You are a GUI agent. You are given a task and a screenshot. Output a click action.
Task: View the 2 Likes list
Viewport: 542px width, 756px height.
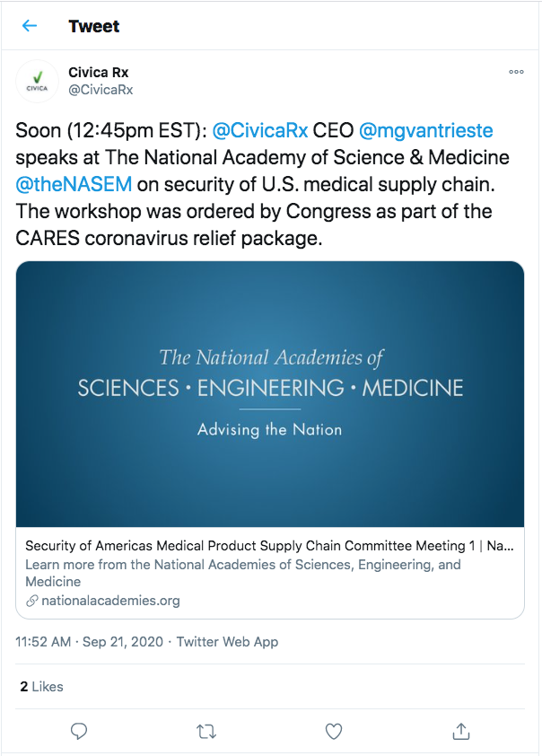point(42,687)
